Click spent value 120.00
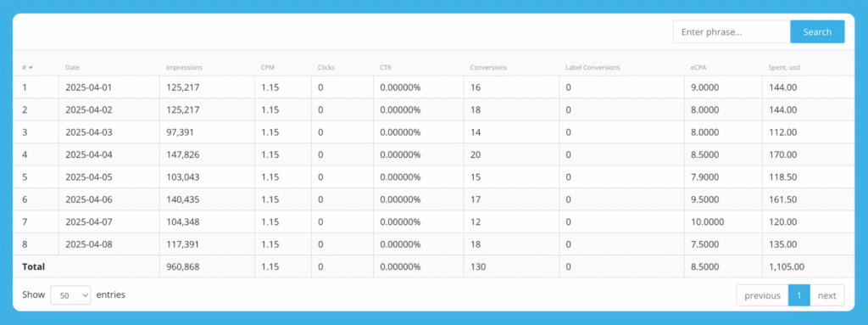This screenshot has height=325, width=868. tap(782, 221)
